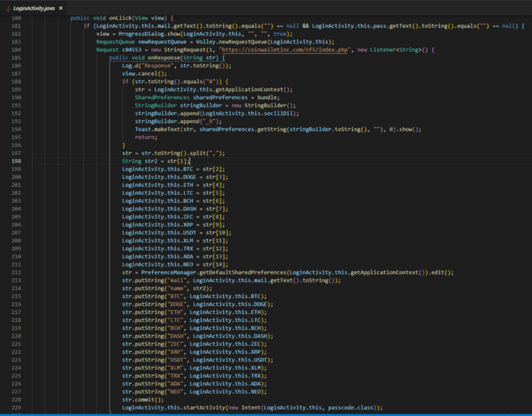This screenshot has height=416, width=532.
Task: Click "SharedPreferences sharedPreferences = bundle;" line
Action: [207, 98]
